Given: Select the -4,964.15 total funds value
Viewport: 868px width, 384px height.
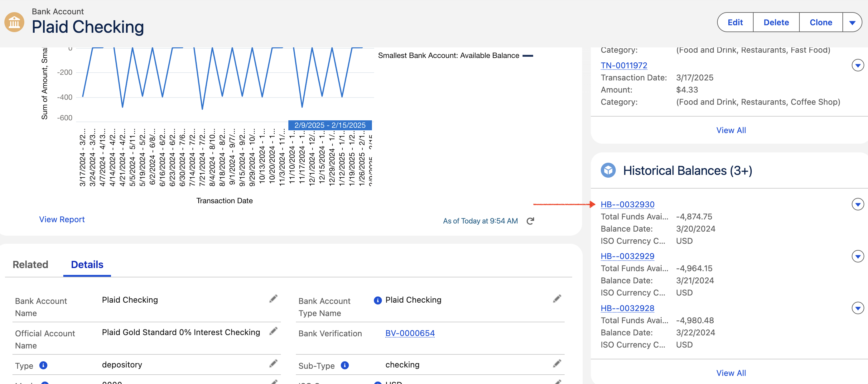Looking at the screenshot, I should point(694,268).
